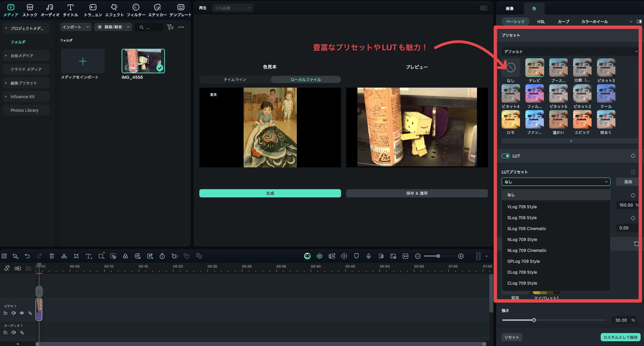Switch to the 画像 tab
Viewport: 644px width, 346px height.
click(509, 9)
